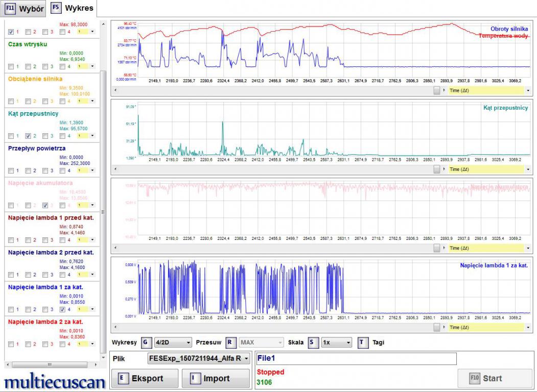This screenshot has width=537, height=392.
Task: Click the right scroll arrow under the Napięcie akumulatora chart
Action: [x=443, y=248]
